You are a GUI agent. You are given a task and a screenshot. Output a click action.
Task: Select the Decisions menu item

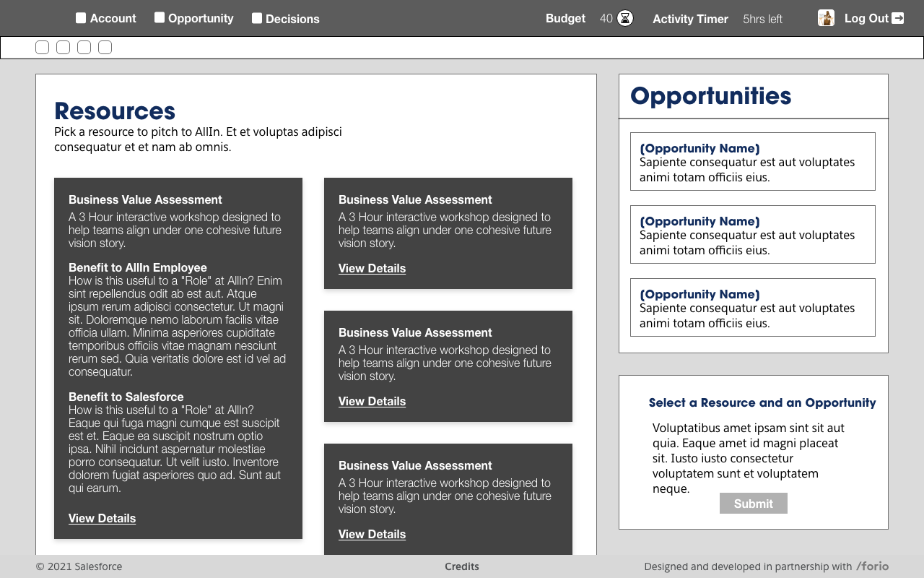292,19
